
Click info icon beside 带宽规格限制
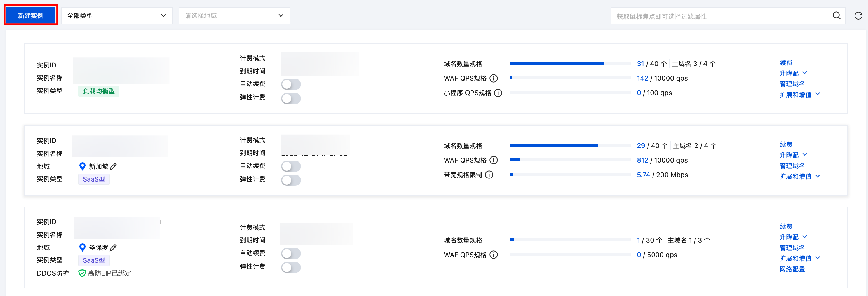[489, 175]
